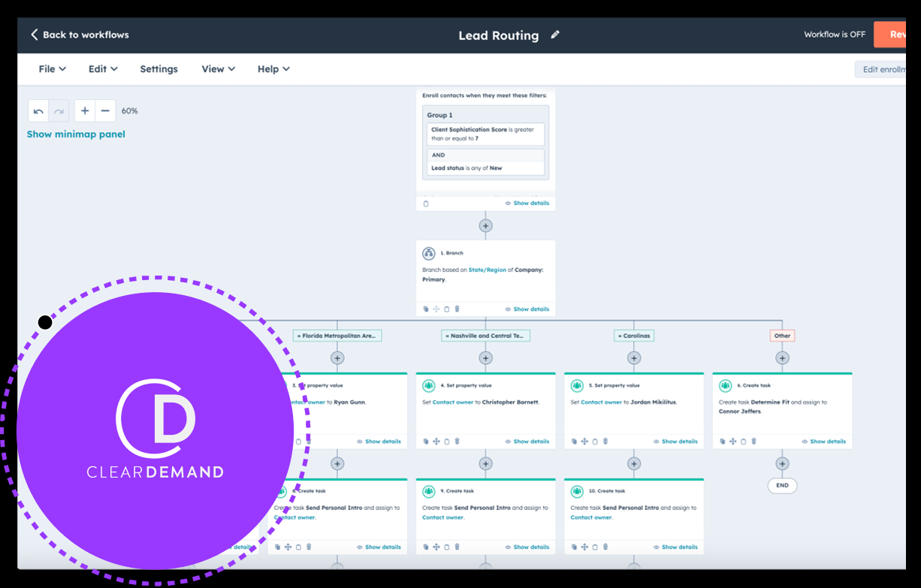Image resolution: width=921 pixels, height=588 pixels.
Task: Add an action via the plus connector under Carolinas
Action: (634, 358)
